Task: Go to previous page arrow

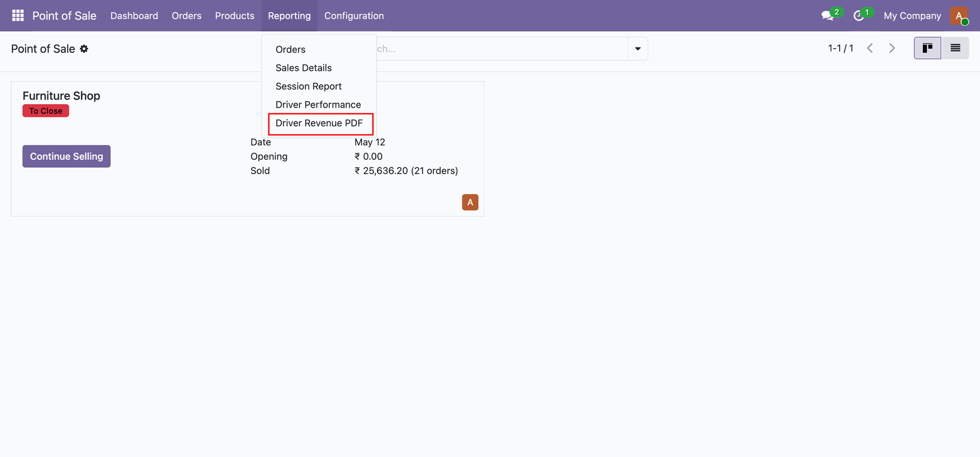Action: click(x=870, y=48)
